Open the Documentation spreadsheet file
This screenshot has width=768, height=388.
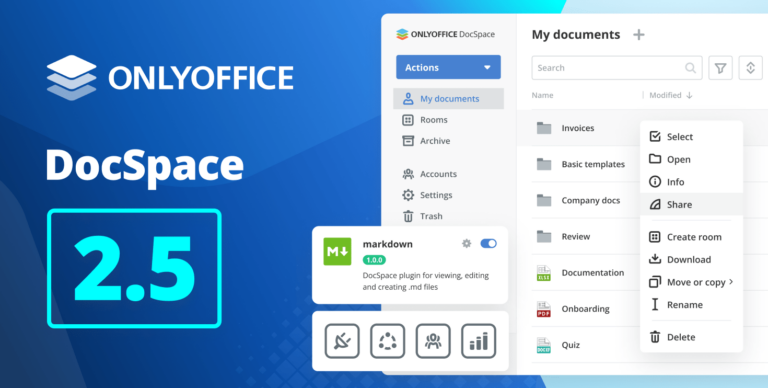coord(593,273)
